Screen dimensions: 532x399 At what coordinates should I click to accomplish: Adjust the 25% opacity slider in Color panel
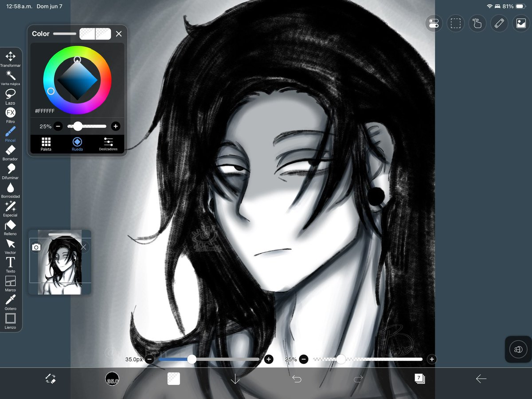click(x=87, y=126)
